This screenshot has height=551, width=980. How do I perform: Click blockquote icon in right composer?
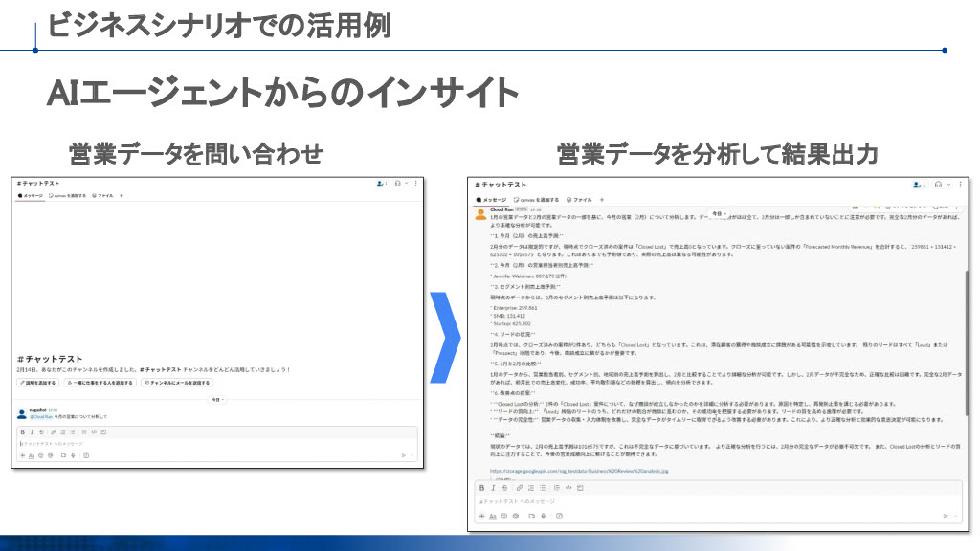coord(557,487)
